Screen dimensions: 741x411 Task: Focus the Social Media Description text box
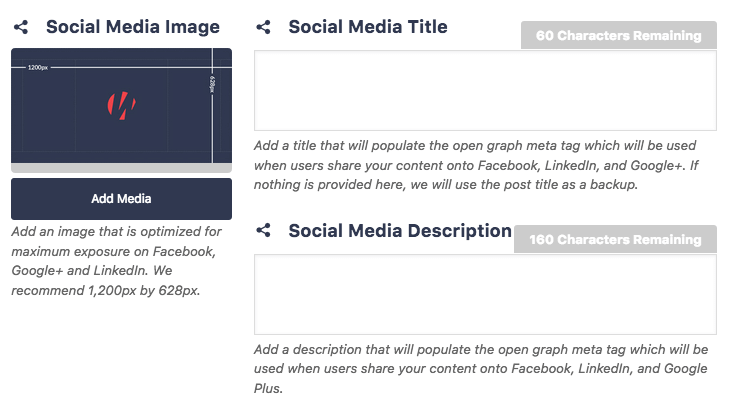coord(485,294)
